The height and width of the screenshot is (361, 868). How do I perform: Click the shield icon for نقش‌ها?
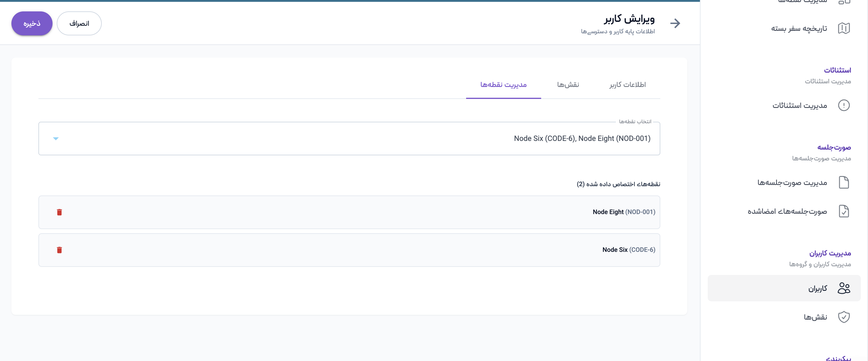(843, 317)
